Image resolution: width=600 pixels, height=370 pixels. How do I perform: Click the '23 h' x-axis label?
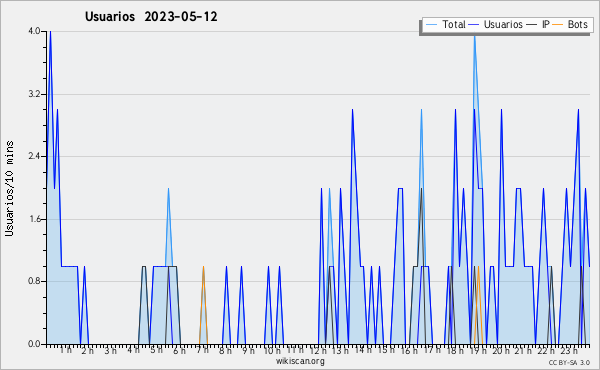point(569,351)
